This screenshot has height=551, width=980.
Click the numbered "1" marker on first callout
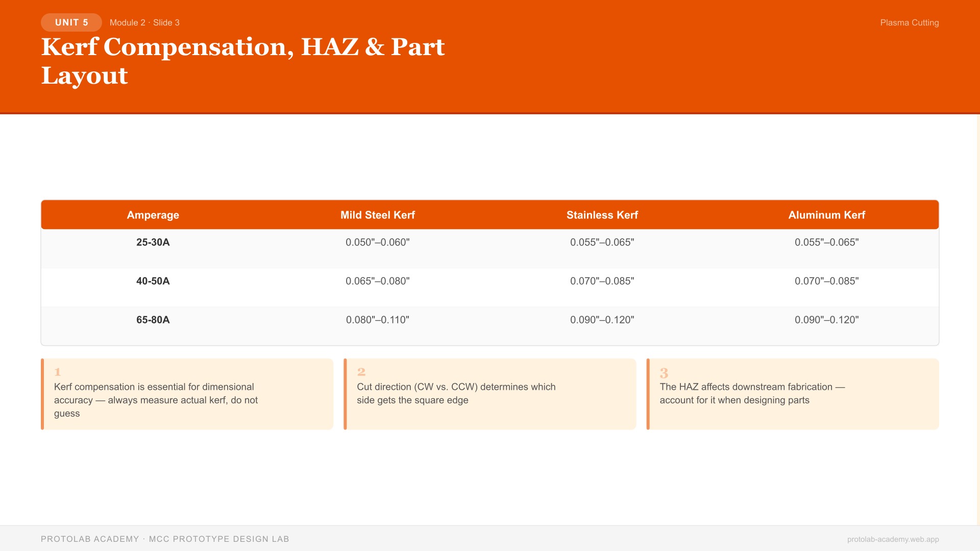click(x=58, y=372)
